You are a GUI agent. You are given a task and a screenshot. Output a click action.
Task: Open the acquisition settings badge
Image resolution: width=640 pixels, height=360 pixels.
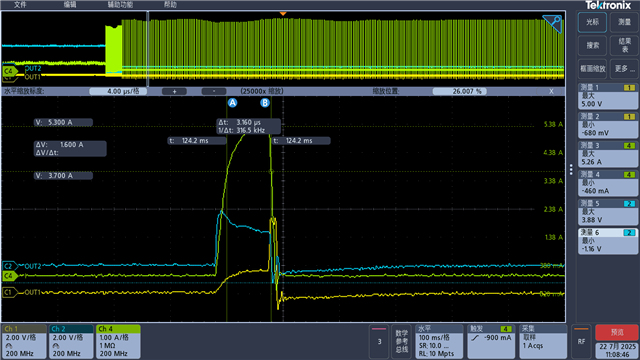543,342
